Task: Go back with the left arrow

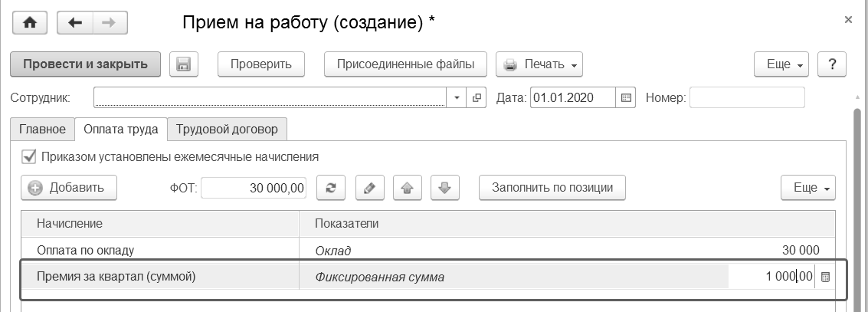Action: [75, 22]
